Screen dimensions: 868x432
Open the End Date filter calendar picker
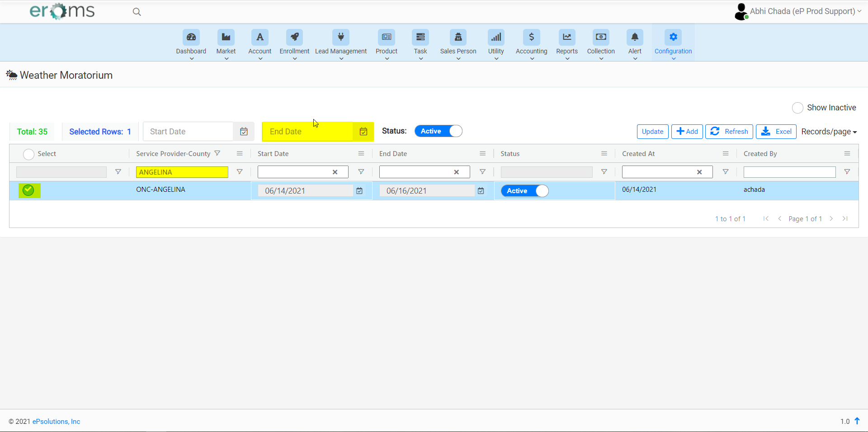point(363,132)
